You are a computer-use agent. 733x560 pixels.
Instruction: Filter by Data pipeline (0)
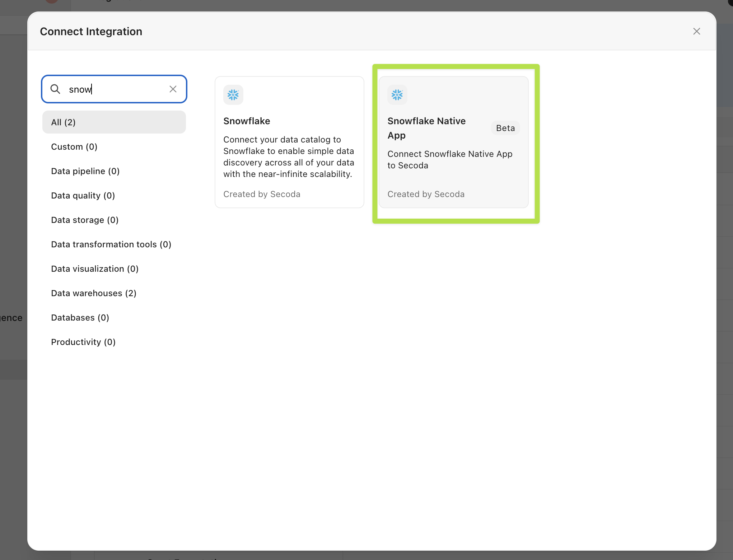click(85, 171)
